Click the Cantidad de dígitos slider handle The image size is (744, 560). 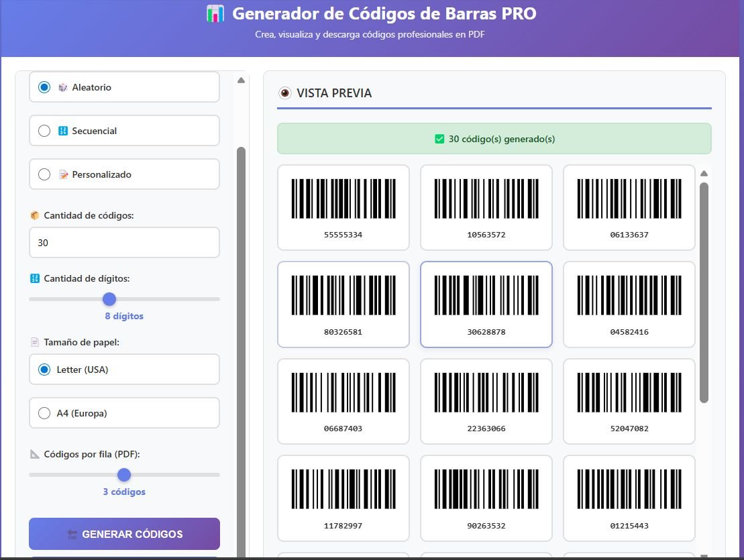(x=109, y=299)
